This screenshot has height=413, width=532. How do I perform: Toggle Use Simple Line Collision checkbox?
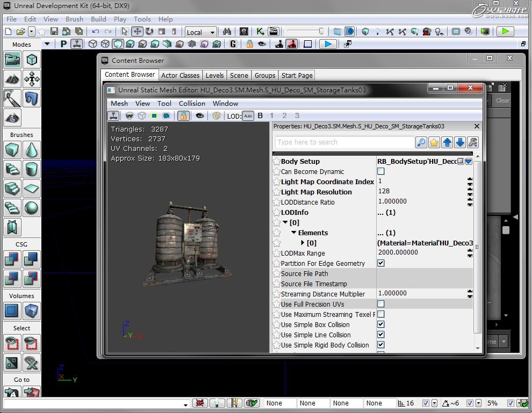(x=381, y=335)
